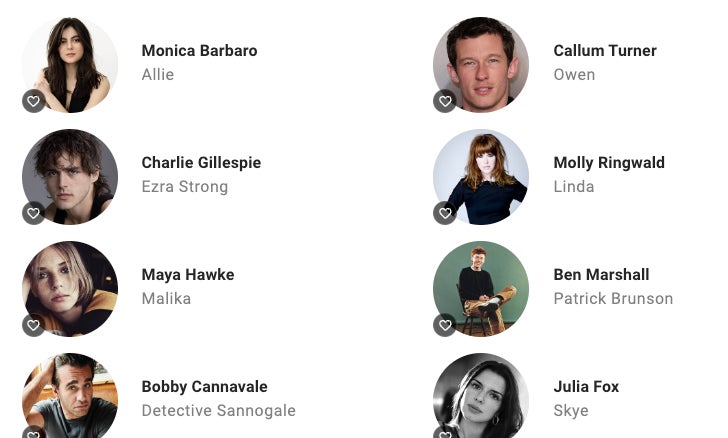
Task: Open Callum Turner's name link
Action: 605,51
